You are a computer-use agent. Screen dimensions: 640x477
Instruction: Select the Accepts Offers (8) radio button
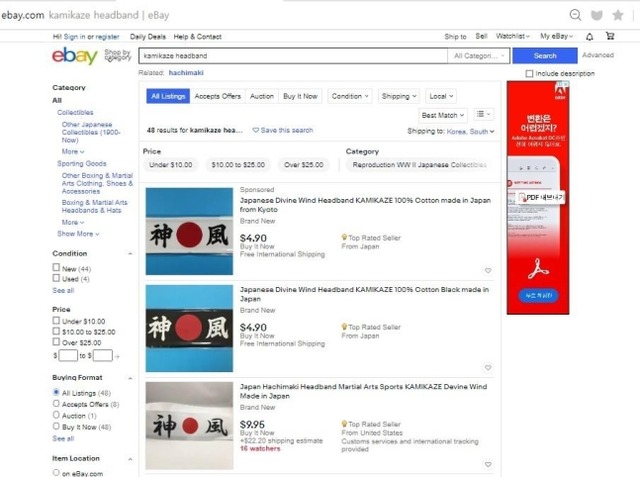point(56,404)
